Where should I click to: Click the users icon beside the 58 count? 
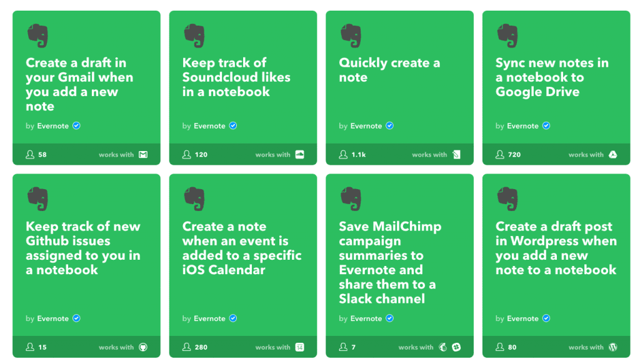click(30, 154)
